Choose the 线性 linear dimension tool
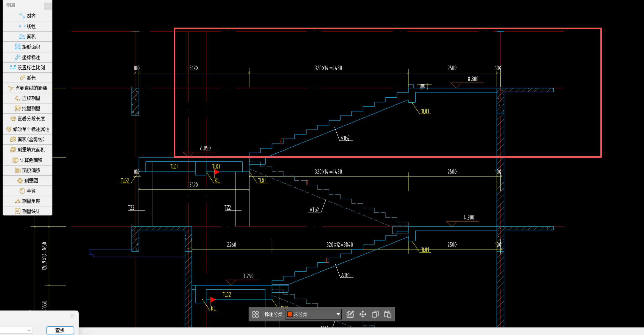Screen dimensions: 644x335 click(x=27, y=26)
